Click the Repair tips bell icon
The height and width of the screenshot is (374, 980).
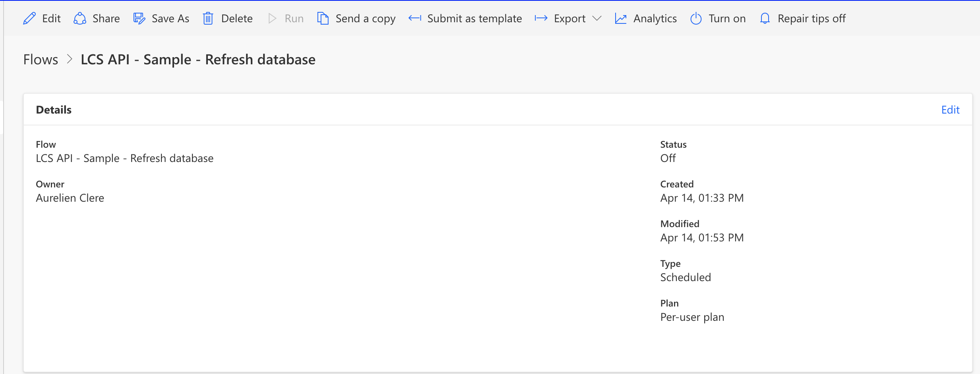tap(765, 19)
